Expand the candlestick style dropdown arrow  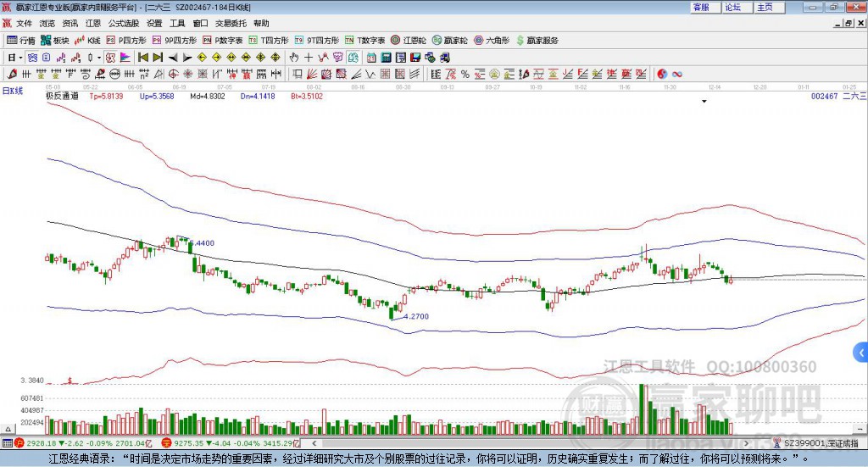pyautogui.click(x=99, y=58)
